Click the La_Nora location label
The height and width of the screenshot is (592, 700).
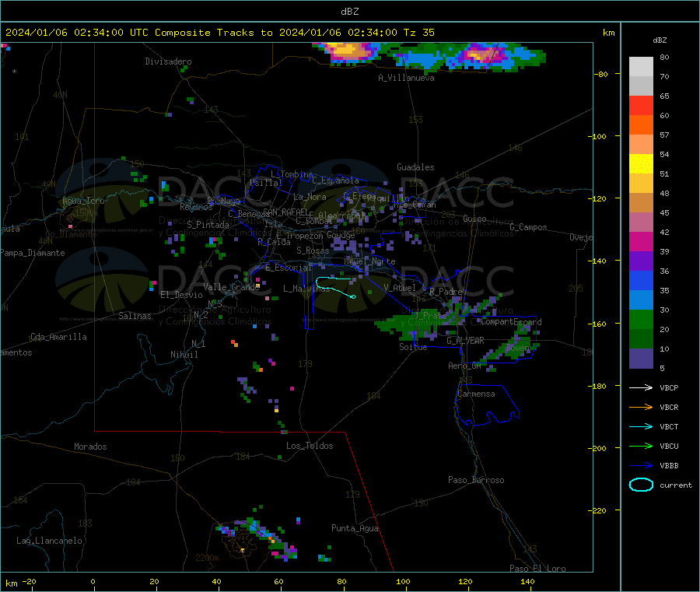(310, 197)
